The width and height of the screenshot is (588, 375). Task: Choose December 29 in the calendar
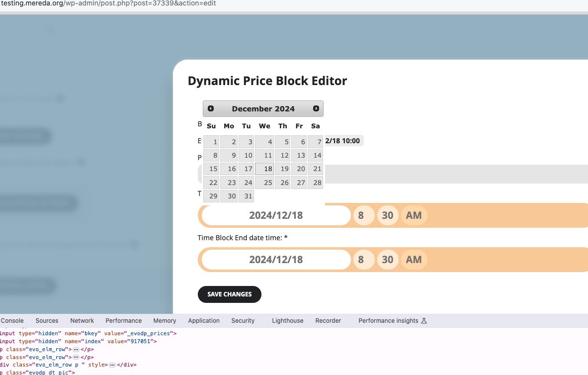click(211, 196)
